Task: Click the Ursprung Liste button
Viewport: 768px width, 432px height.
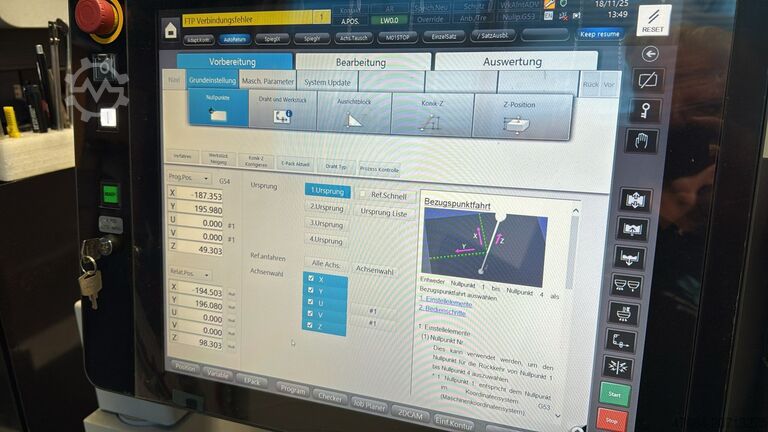Action: coord(384,213)
